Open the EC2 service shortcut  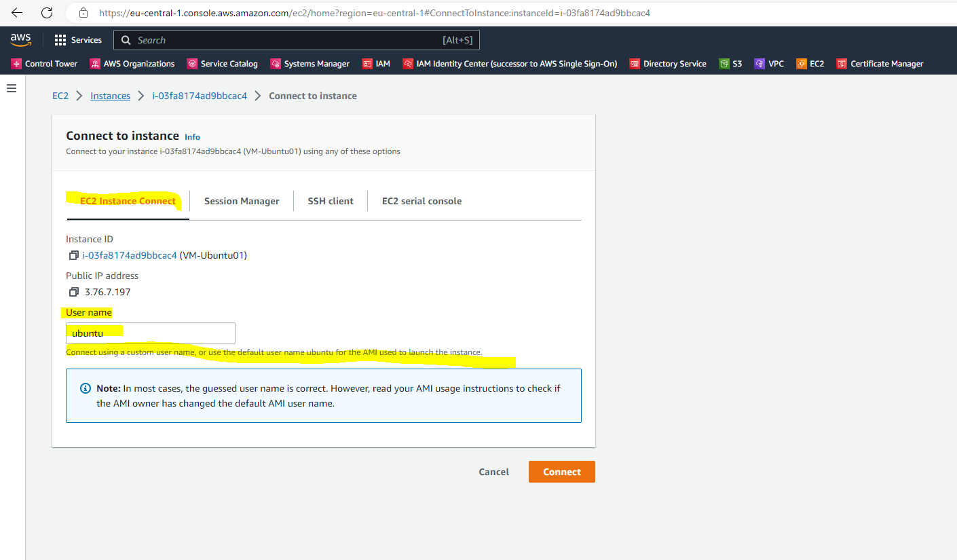810,63
